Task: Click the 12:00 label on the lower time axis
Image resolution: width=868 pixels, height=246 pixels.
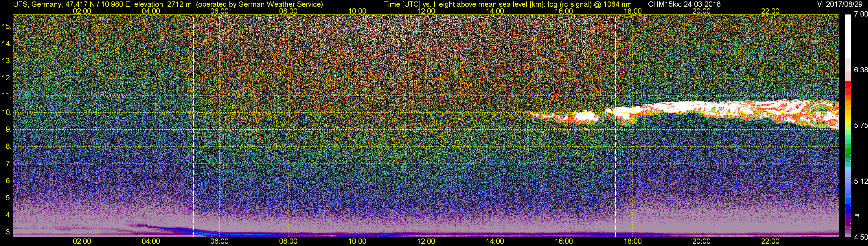Action: (426, 241)
